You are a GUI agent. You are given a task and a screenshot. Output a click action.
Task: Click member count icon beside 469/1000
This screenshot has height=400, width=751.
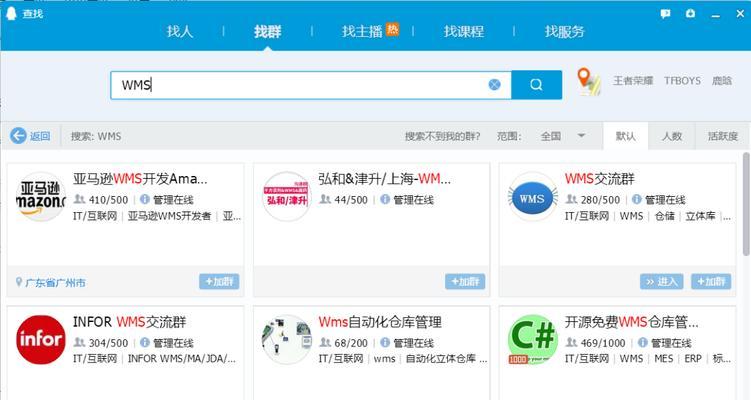coord(571,343)
